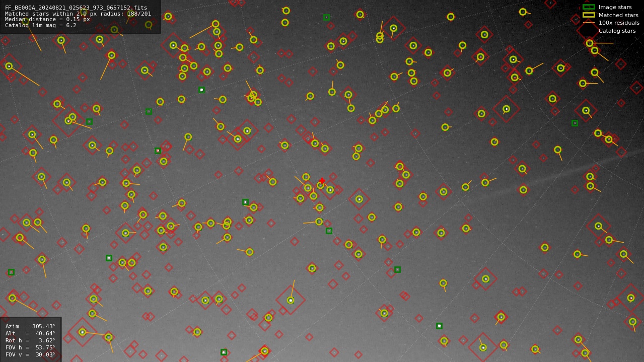Click the 'Catalog lim mag = 6.2' line
The image size is (644, 362).
pyautogui.click(x=41, y=25)
